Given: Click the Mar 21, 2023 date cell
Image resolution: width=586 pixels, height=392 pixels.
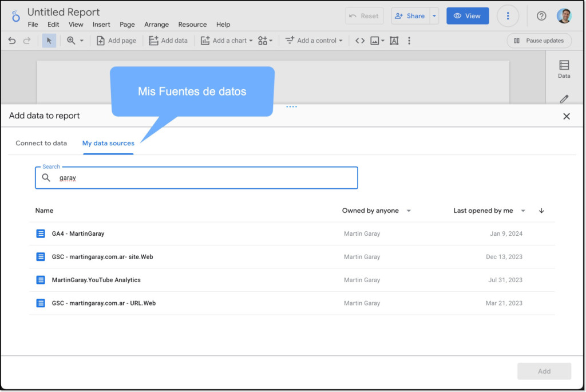Looking at the screenshot, I should (504, 303).
